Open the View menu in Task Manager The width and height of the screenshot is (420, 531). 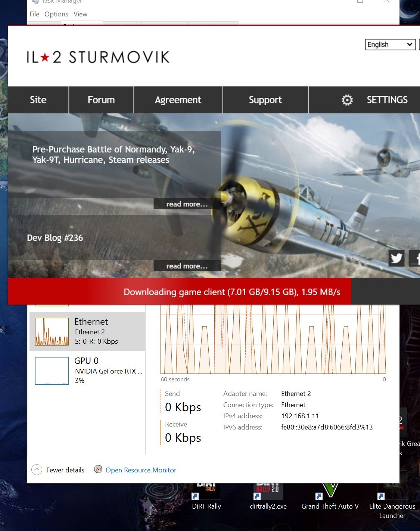80,14
